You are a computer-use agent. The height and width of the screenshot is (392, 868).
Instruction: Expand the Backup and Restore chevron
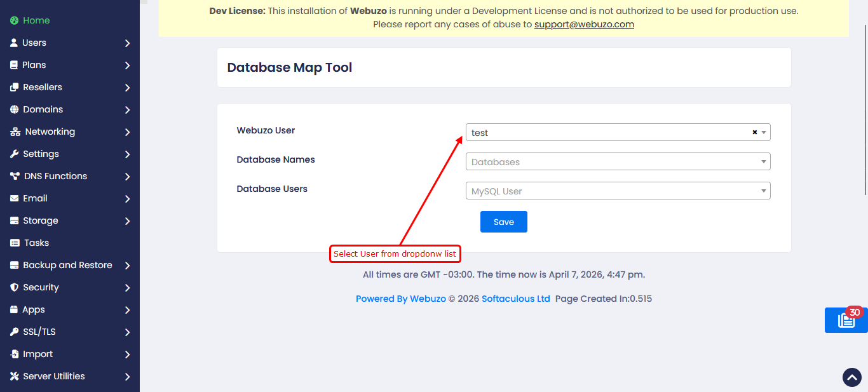point(128,266)
